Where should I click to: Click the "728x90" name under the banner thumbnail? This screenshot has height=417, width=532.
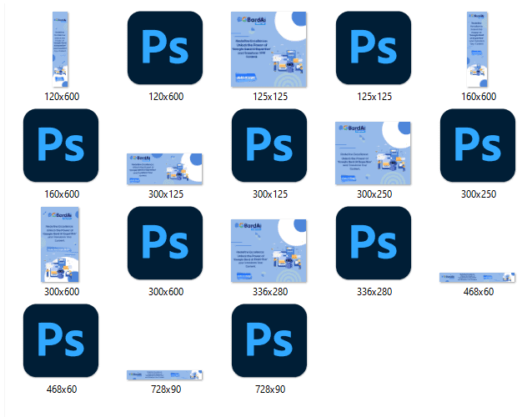[166, 389]
